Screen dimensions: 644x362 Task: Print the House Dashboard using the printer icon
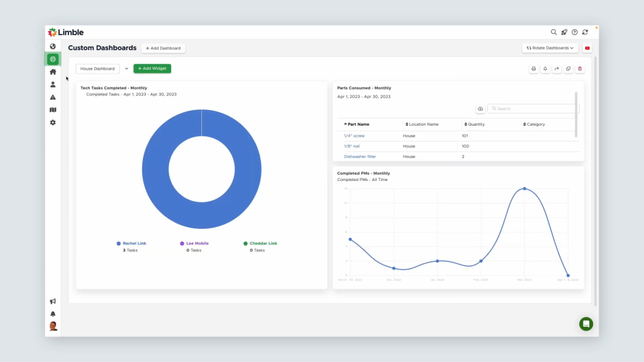click(x=533, y=69)
